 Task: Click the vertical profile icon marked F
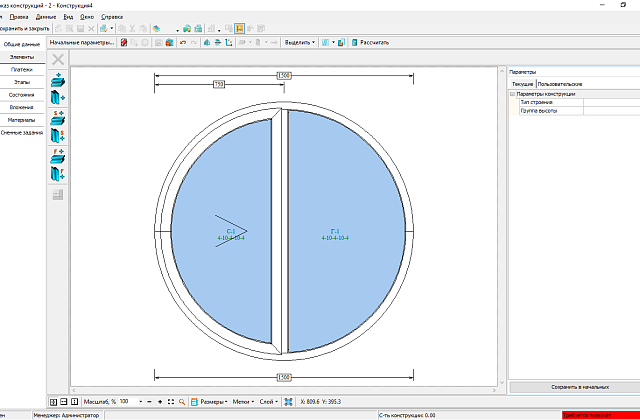click(58, 174)
